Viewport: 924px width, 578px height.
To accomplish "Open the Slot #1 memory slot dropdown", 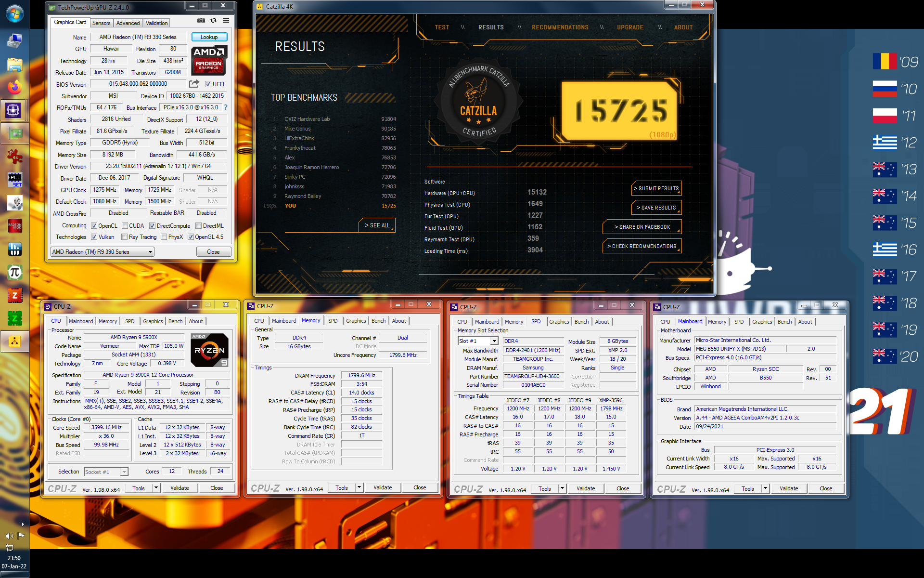I will click(x=477, y=341).
